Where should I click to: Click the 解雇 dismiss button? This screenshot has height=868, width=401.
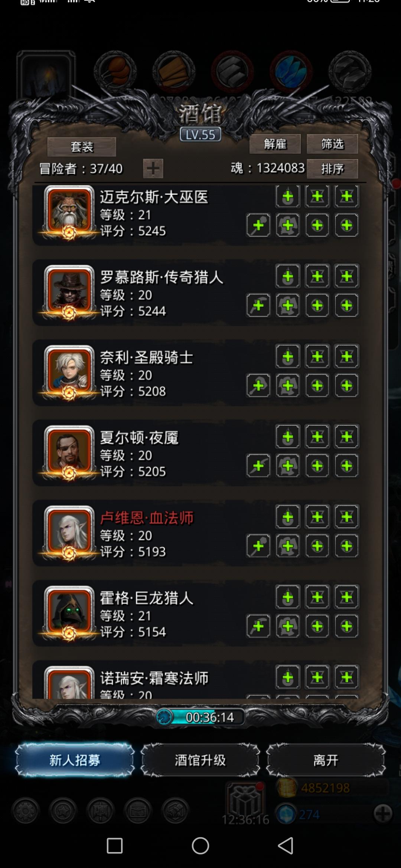point(275,144)
